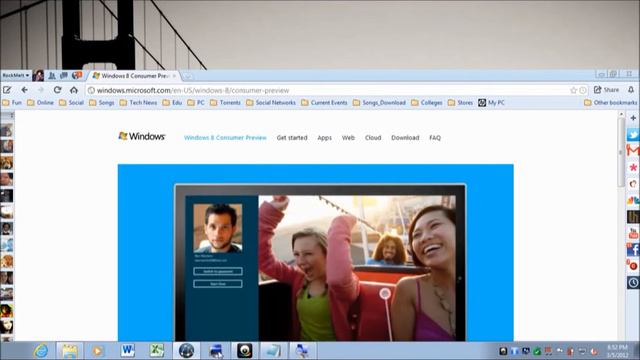Open the Fun bookmarks folder
The height and width of the screenshot is (360, 640).
12,103
